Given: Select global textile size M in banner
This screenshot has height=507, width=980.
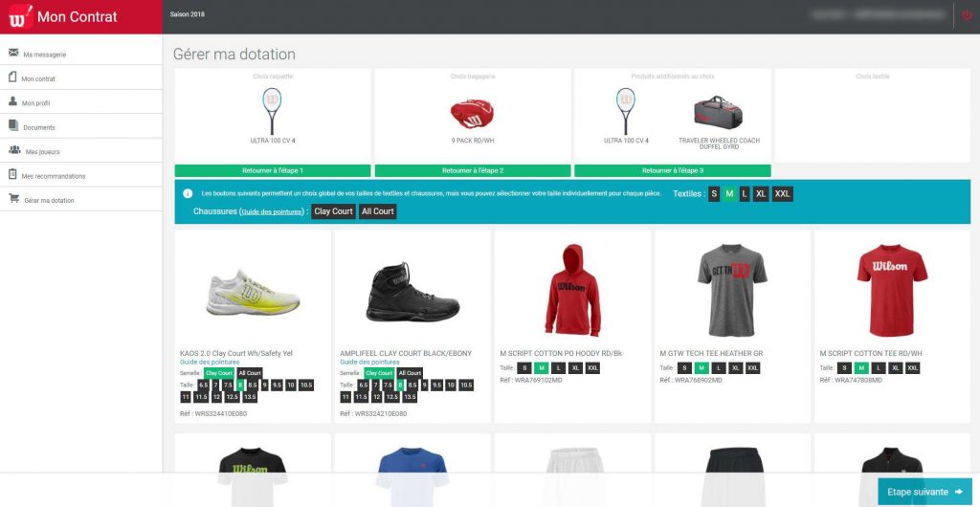Looking at the screenshot, I should (x=729, y=193).
